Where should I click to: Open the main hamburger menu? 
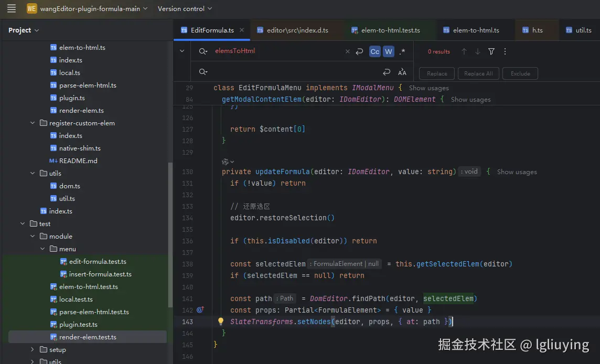(x=12, y=8)
